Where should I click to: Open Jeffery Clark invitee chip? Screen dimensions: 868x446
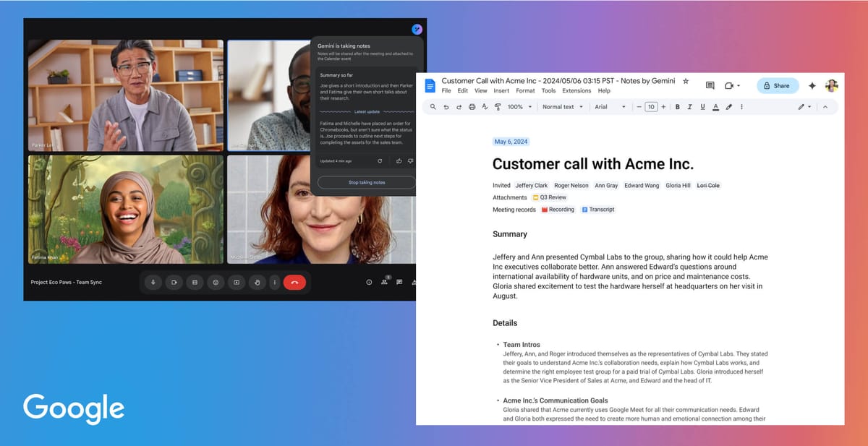[x=532, y=186]
